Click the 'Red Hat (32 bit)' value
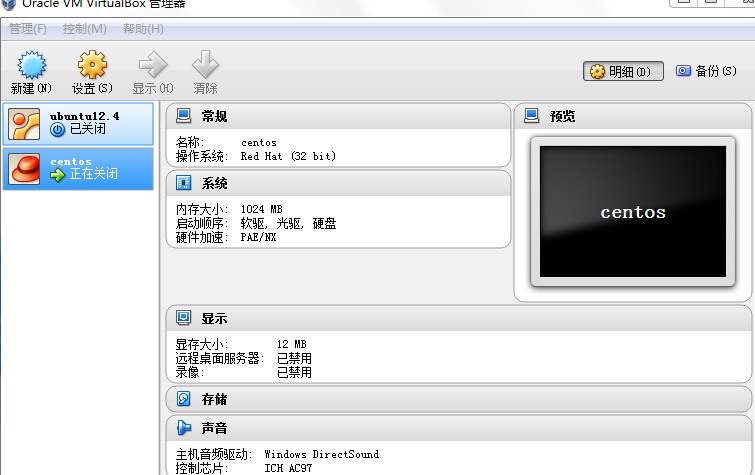 click(x=288, y=156)
